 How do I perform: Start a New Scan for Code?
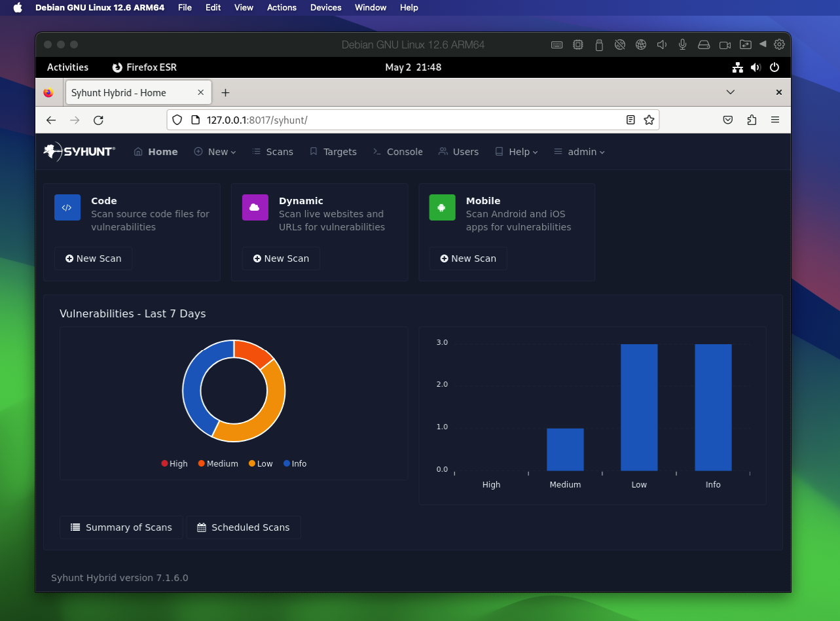(93, 258)
